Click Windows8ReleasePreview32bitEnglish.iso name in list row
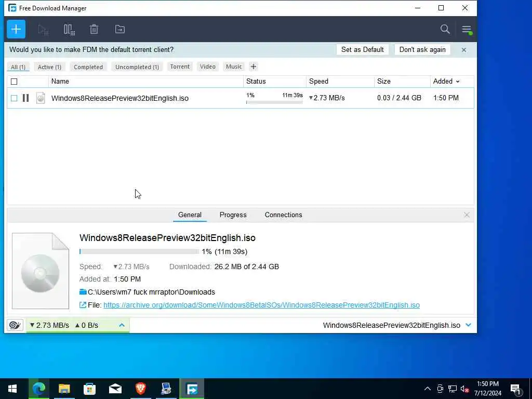Image resolution: width=532 pixels, height=399 pixels. tap(120, 98)
